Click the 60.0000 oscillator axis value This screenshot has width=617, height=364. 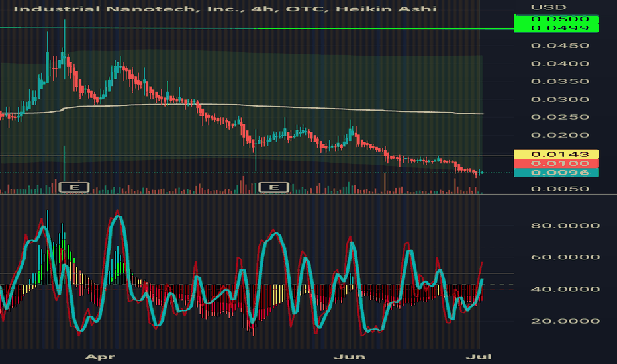pyautogui.click(x=565, y=257)
